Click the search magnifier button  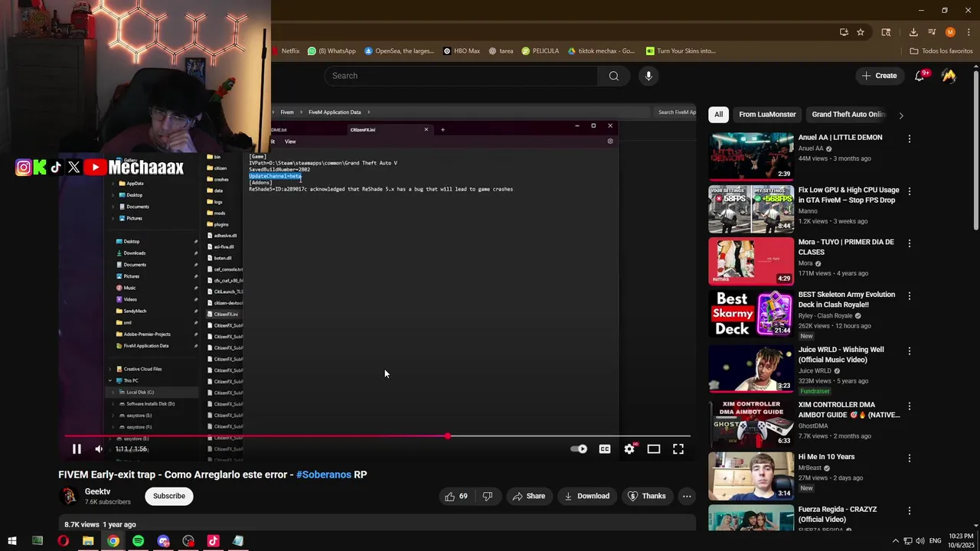pyautogui.click(x=614, y=76)
